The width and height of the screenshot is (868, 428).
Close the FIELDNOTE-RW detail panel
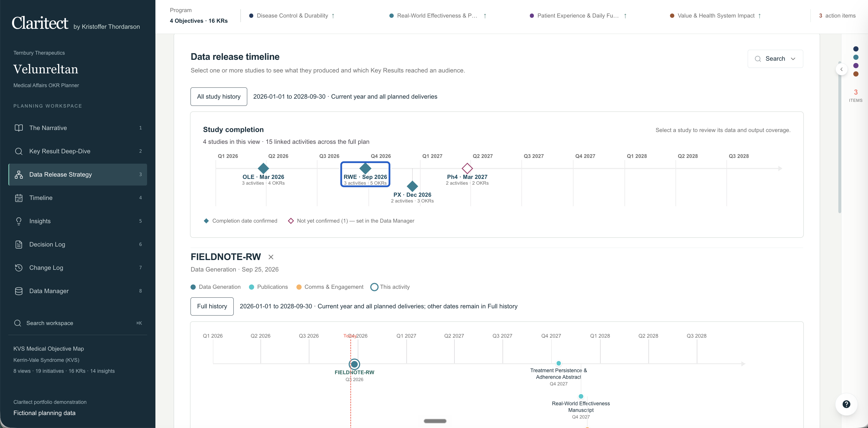click(x=271, y=257)
